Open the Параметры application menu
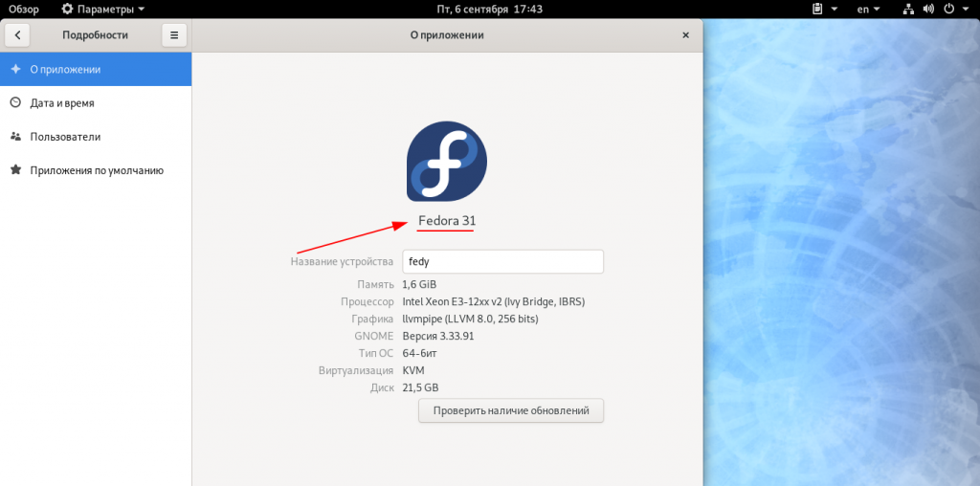 [103, 9]
